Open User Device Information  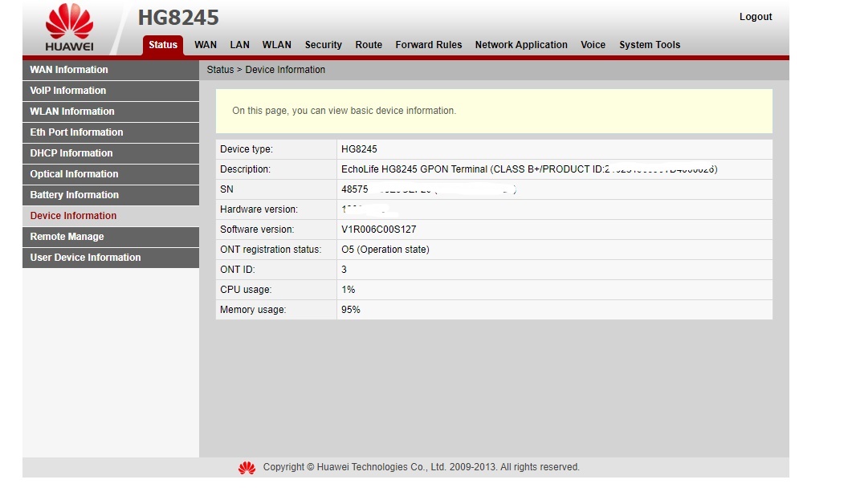(x=85, y=258)
